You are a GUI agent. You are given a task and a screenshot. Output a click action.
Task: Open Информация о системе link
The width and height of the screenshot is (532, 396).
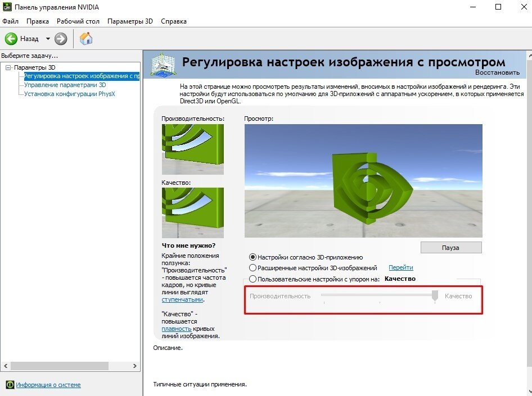pyautogui.click(x=48, y=385)
